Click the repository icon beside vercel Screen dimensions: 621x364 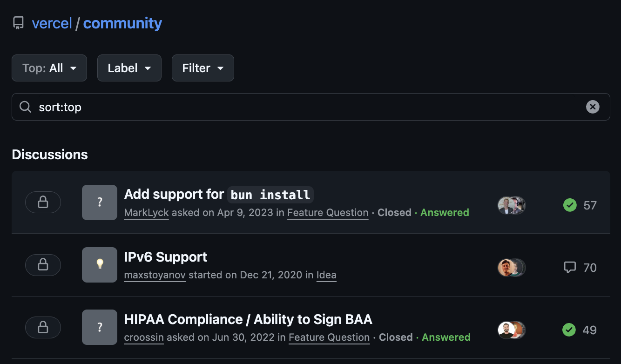[x=19, y=23]
